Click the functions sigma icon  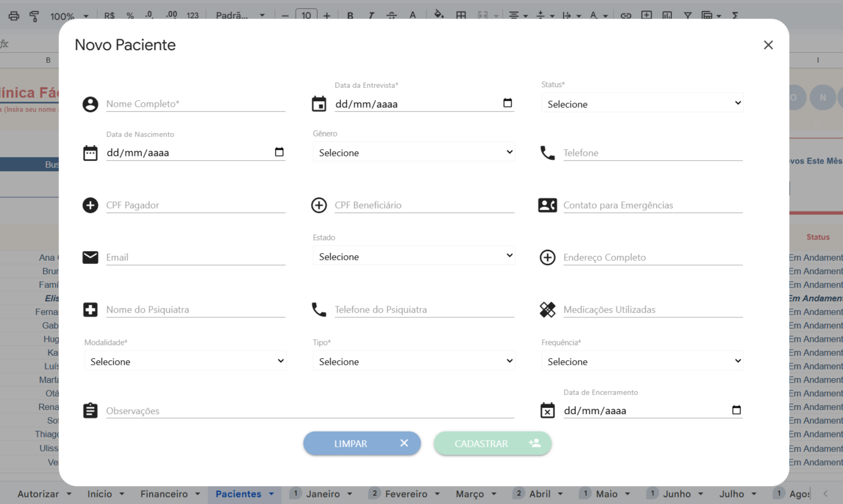tap(735, 15)
